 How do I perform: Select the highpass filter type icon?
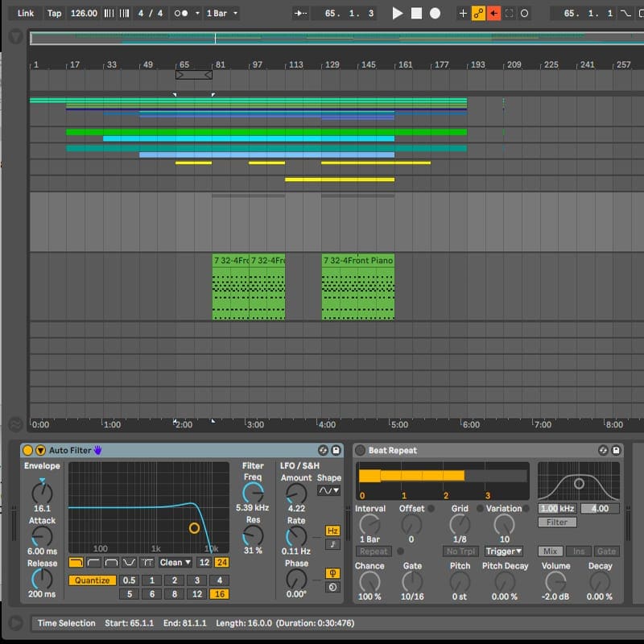pos(93,562)
